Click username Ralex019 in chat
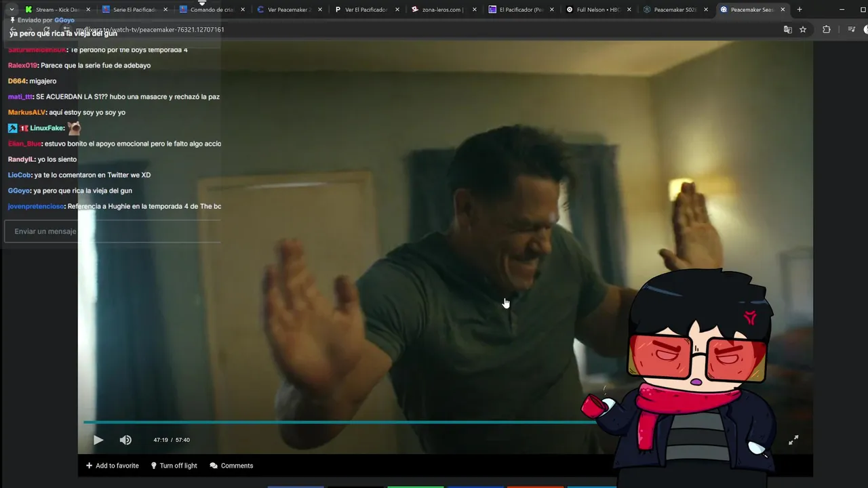Screen dimensions: 868x488 click(x=22, y=66)
